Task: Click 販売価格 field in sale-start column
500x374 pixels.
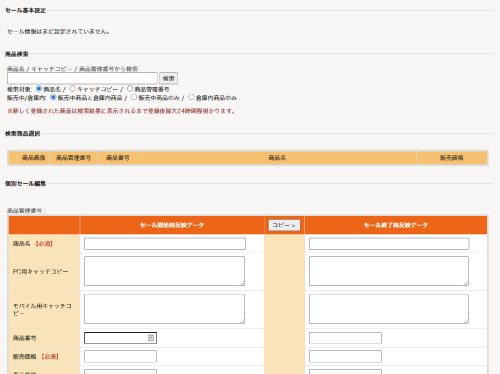Action: click(120, 356)
